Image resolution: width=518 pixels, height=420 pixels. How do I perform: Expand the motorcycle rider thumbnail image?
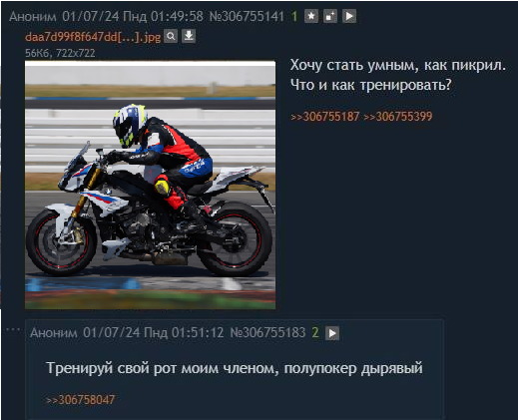150,185
